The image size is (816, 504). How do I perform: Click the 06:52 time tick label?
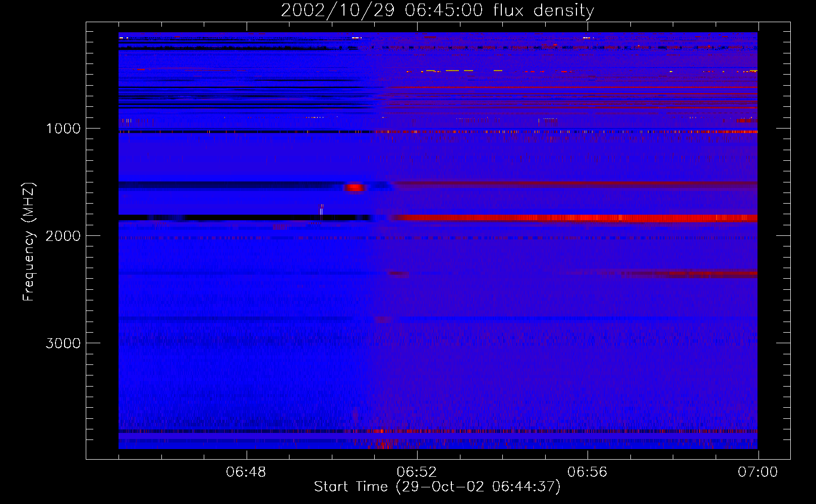(417, 472)
